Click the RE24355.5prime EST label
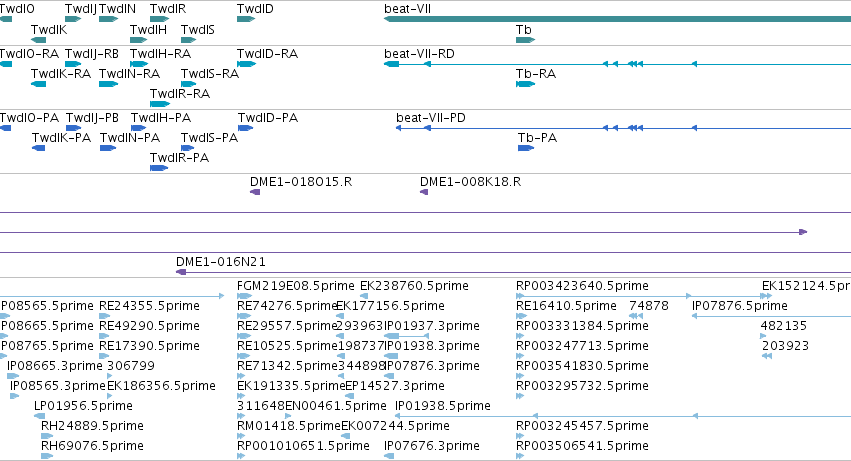851x461 pixels. point(149,306)
